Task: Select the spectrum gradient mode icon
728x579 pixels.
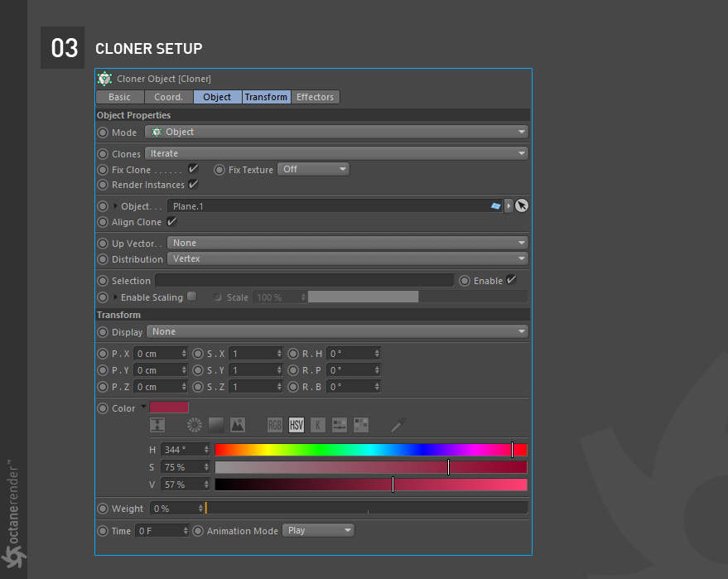Action: [x=216, y=425]
